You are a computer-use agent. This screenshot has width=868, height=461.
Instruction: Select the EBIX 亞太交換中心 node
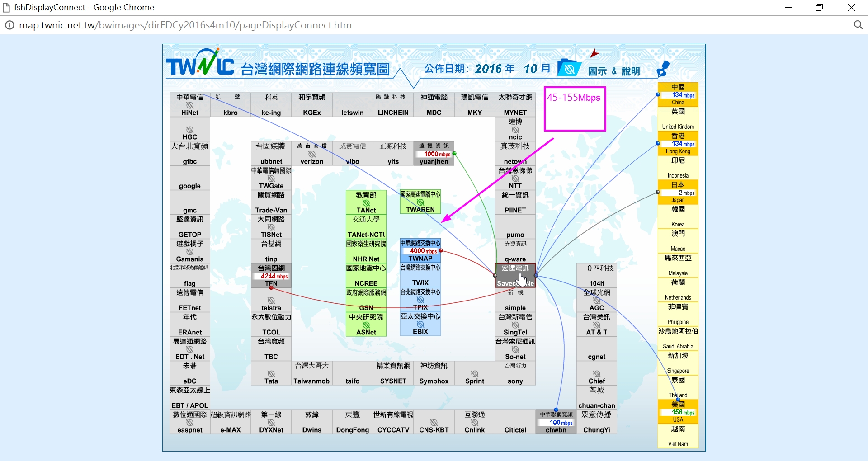click(420, 325)
